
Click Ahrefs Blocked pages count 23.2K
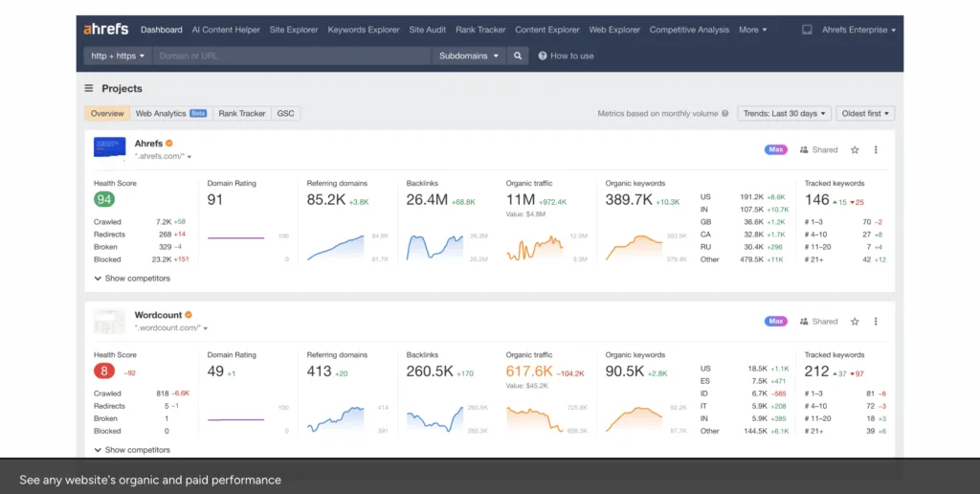coord(161,259)
